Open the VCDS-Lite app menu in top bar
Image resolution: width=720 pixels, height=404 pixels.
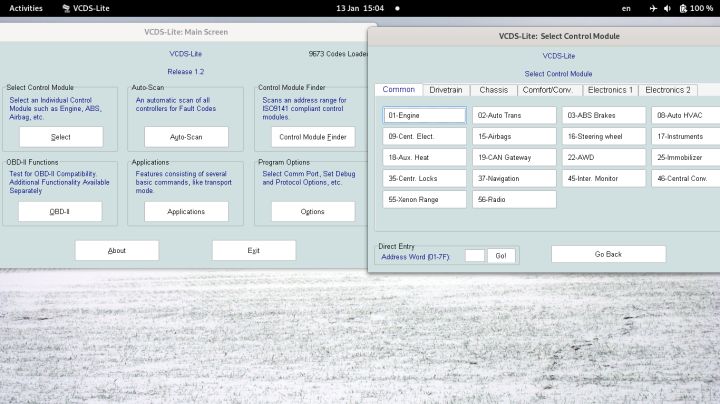[86, 8]
